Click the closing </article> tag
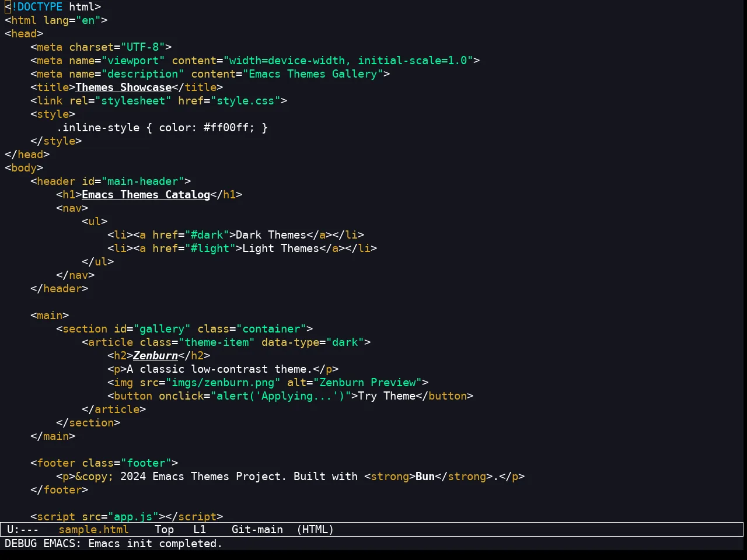This screenshot has width=747, height=560. click(114, 409)
